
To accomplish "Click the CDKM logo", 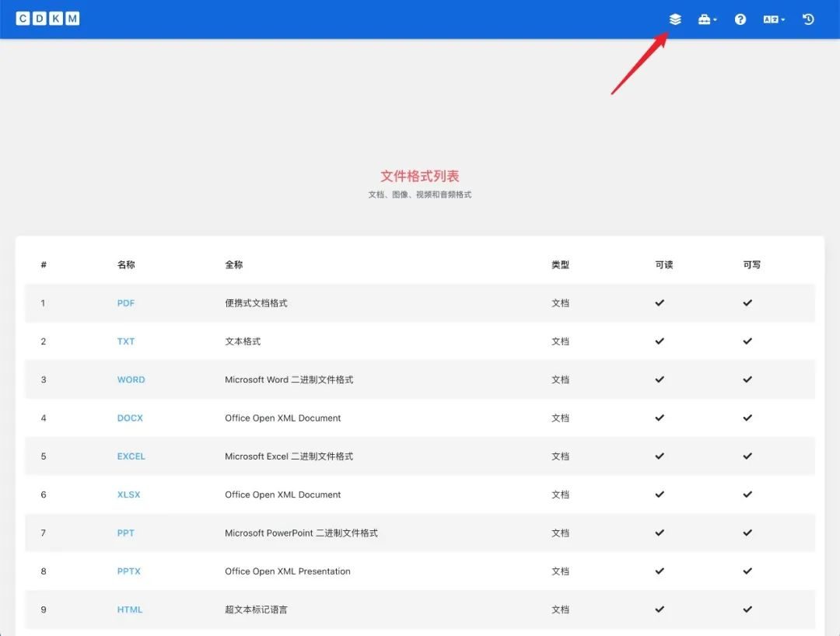I will coord(47,17).
